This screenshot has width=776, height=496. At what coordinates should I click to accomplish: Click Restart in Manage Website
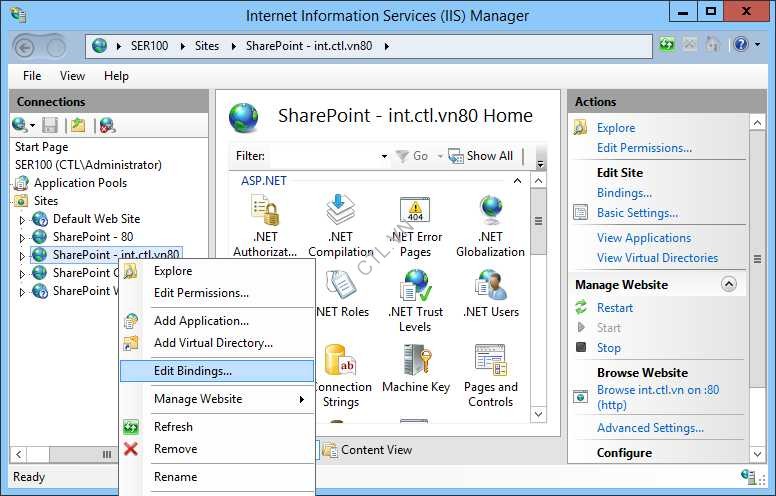click(x=615, y=308)
